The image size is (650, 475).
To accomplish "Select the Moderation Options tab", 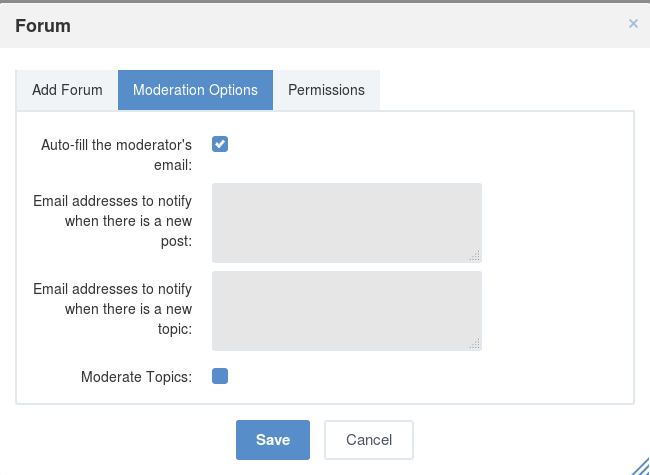I will pyautogui.click(x=195, y=90).
